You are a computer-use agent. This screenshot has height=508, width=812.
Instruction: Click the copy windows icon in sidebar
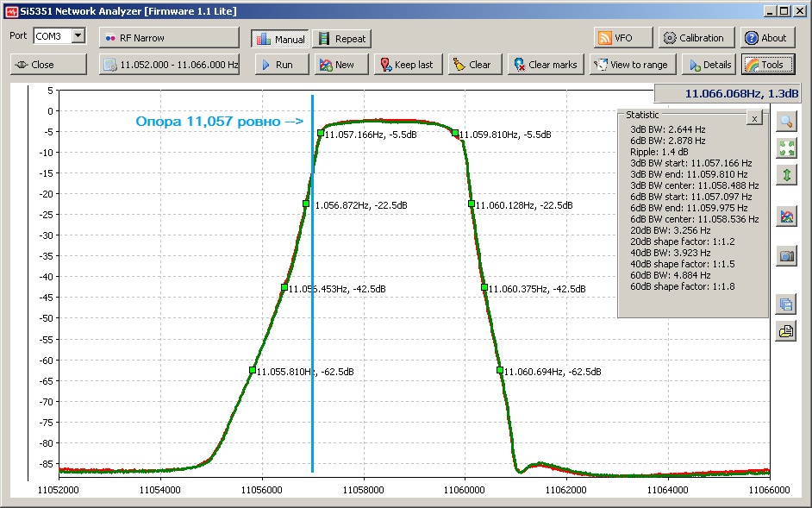coord(786,304)
